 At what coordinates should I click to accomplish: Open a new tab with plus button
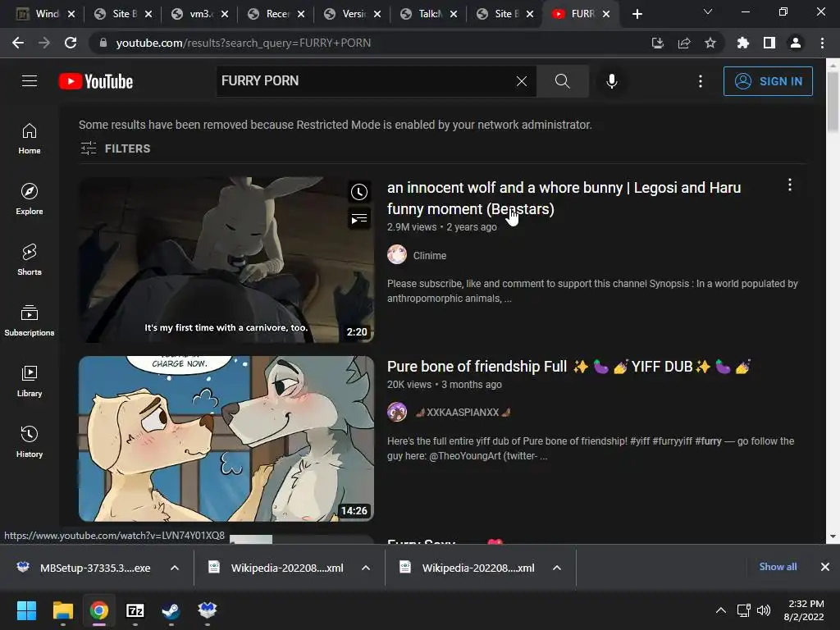tap(637, 14)
